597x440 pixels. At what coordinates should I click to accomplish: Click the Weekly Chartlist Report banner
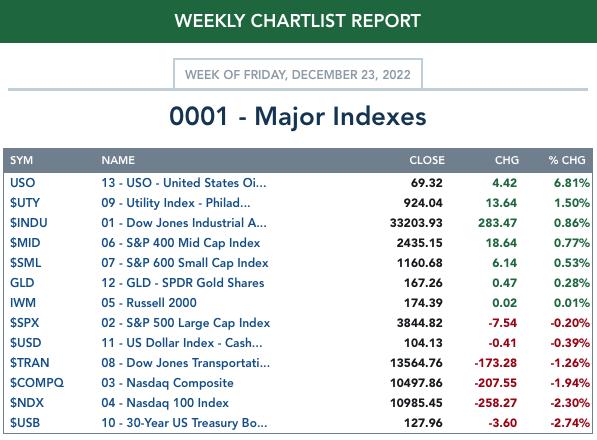298,21
